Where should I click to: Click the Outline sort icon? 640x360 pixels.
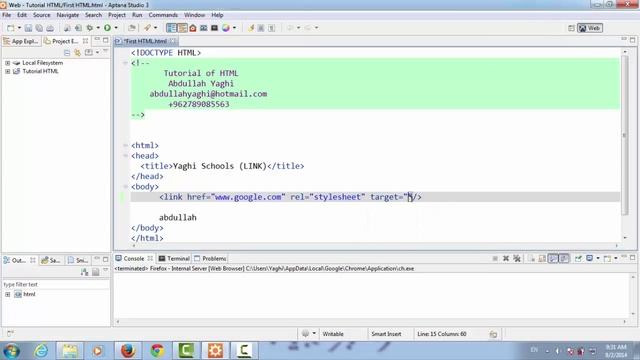pos(84,272)
